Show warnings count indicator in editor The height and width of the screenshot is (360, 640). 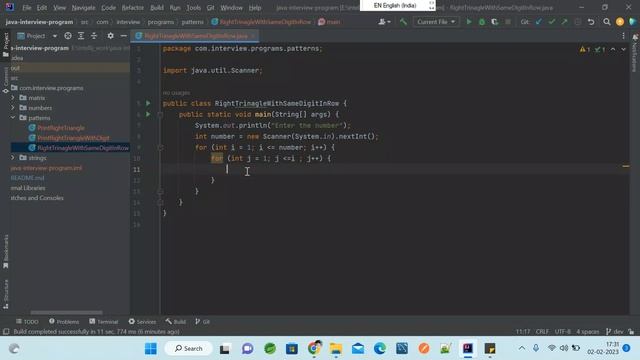584,49
